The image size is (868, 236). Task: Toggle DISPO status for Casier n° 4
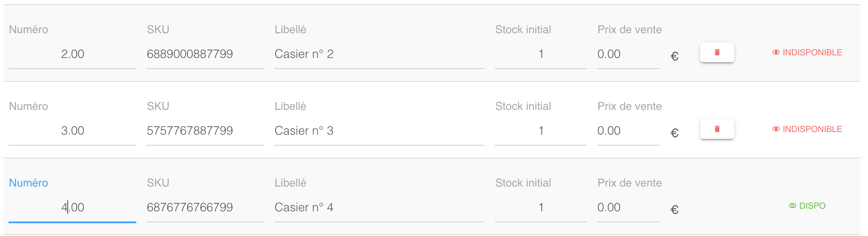point(807,206)
